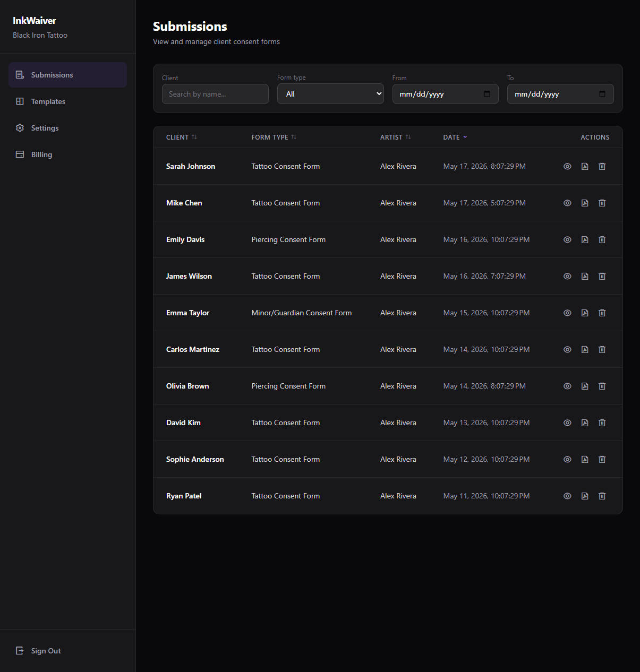The height and width of the screenshot is (672, 640).
Task: Click Alex Rivera in David Kim's row
Action: tap(398, 423)
